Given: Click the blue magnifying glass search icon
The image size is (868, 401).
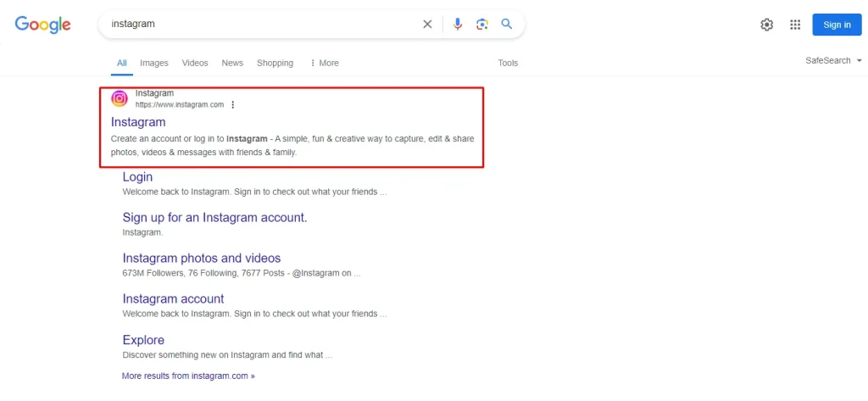Looking at the screenshot, I should 507,24.
